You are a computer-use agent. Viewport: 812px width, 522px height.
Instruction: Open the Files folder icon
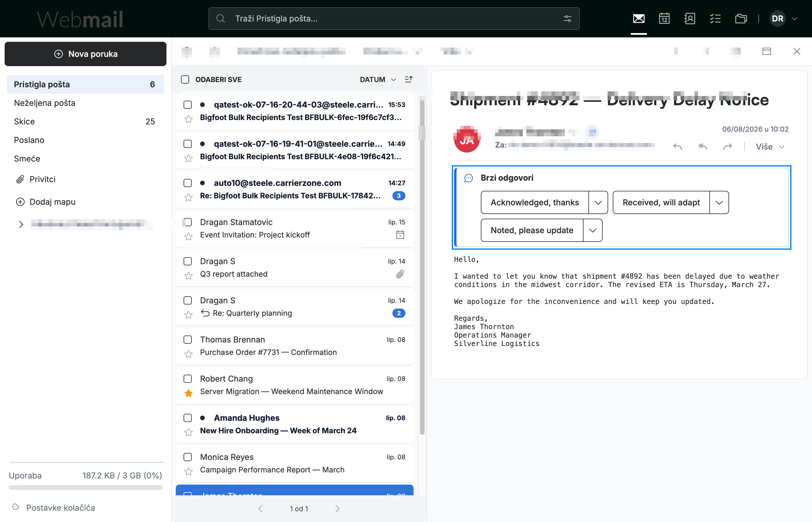(741, 19)
